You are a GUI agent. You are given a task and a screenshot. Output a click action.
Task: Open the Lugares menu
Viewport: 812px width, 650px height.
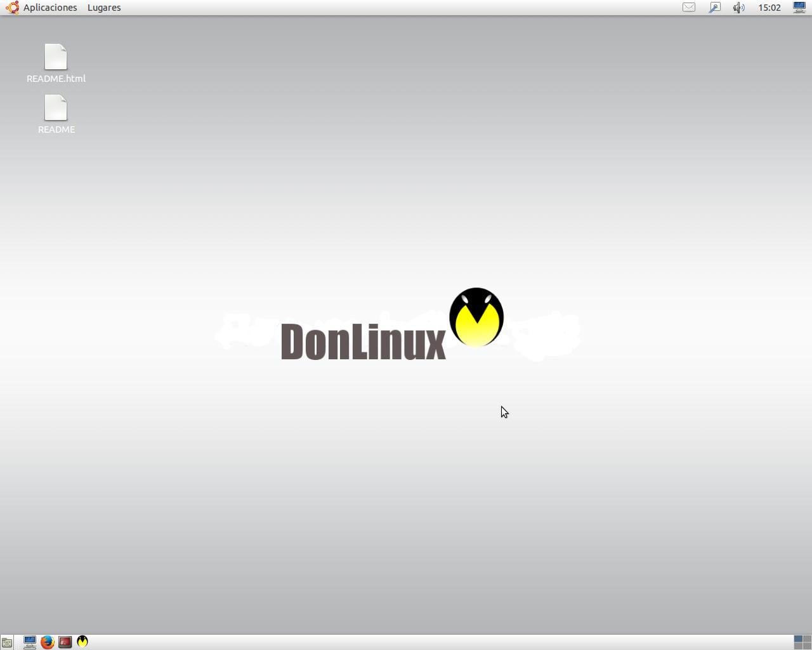[104, 8]
